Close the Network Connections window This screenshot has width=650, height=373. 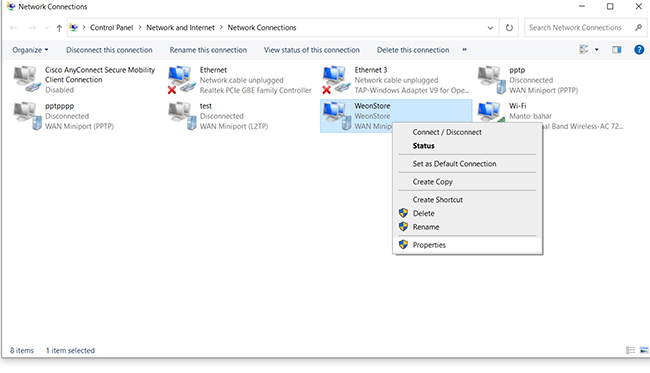click(638, 6)
